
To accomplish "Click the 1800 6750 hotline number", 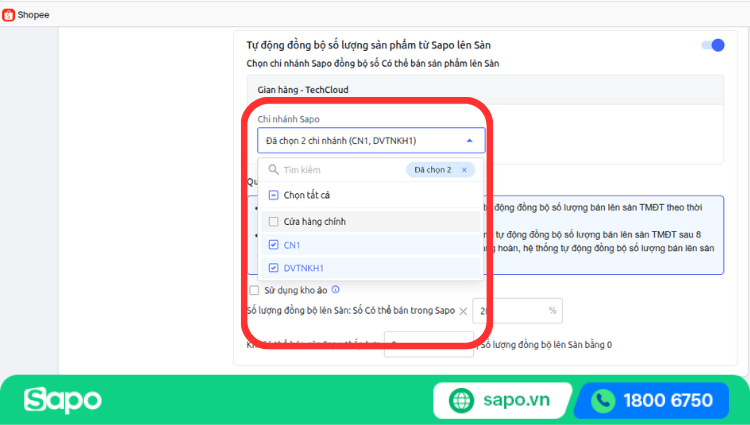I will (x=668, y=401).
